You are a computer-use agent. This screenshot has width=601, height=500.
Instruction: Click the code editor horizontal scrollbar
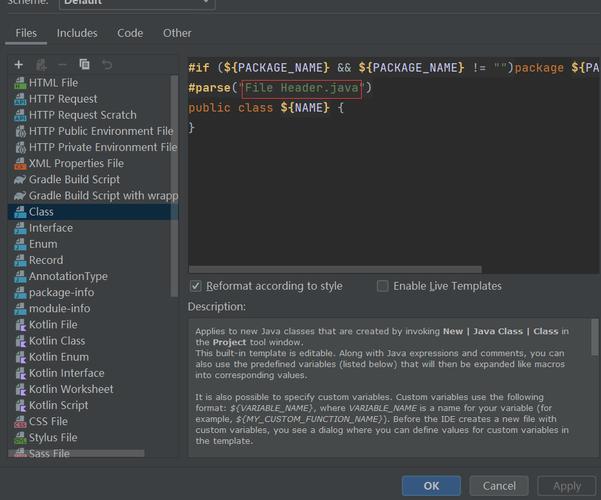(335, 269)
